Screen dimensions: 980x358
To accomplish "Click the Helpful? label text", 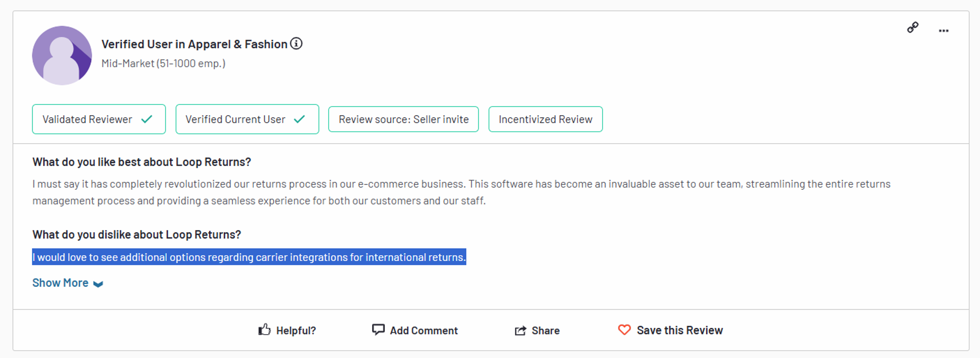I will click(296, 331).
